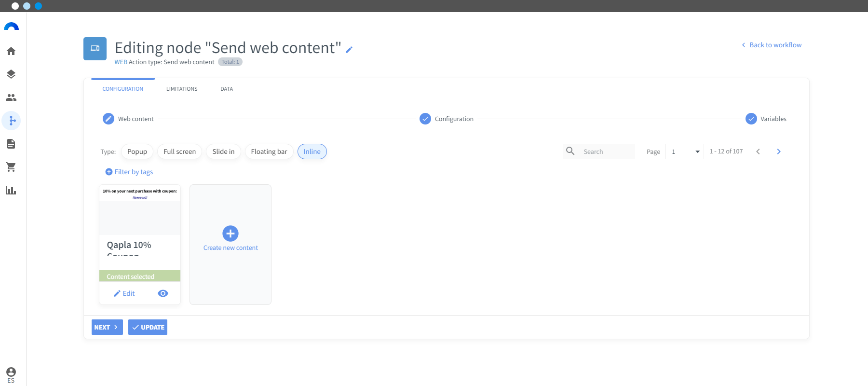Click the layers icon in sidebar
This screenshot has width=868, height=386.
point(11,74)
